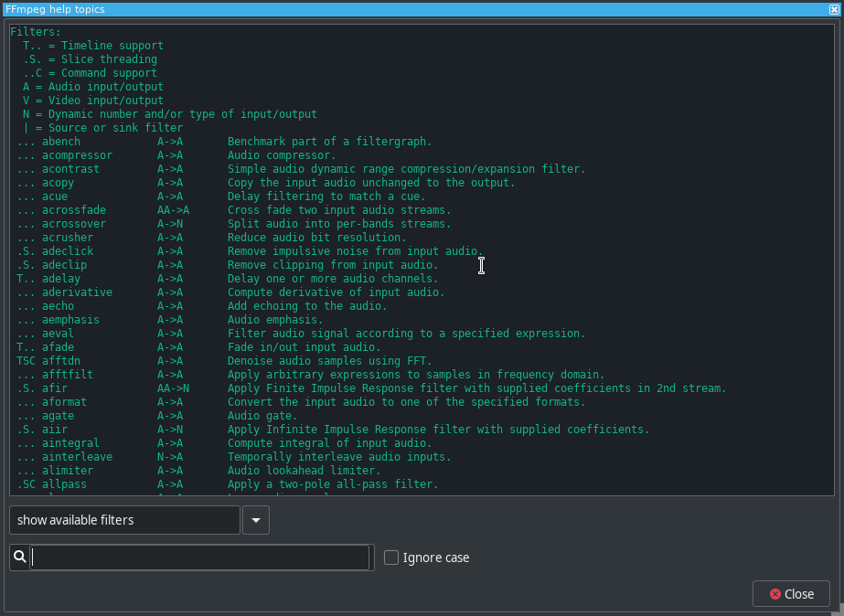Screen dimensions: 844x616
Task: Click the 'Temporally interleave audio inputs.' description
Action: point(339,457)
